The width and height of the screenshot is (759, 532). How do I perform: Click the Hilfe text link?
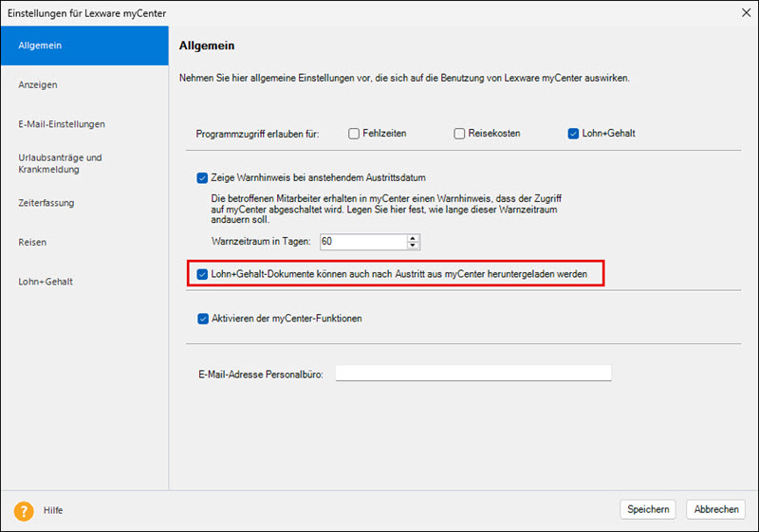click(x=53, y=511)
